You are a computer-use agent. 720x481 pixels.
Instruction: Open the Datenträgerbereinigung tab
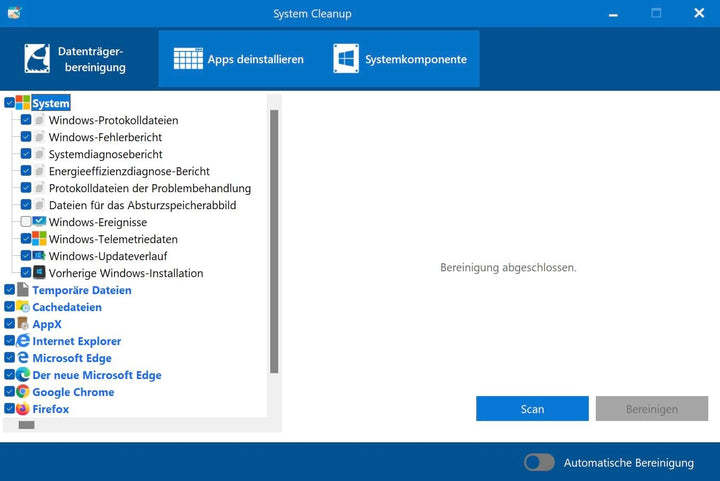pos(79,59)
